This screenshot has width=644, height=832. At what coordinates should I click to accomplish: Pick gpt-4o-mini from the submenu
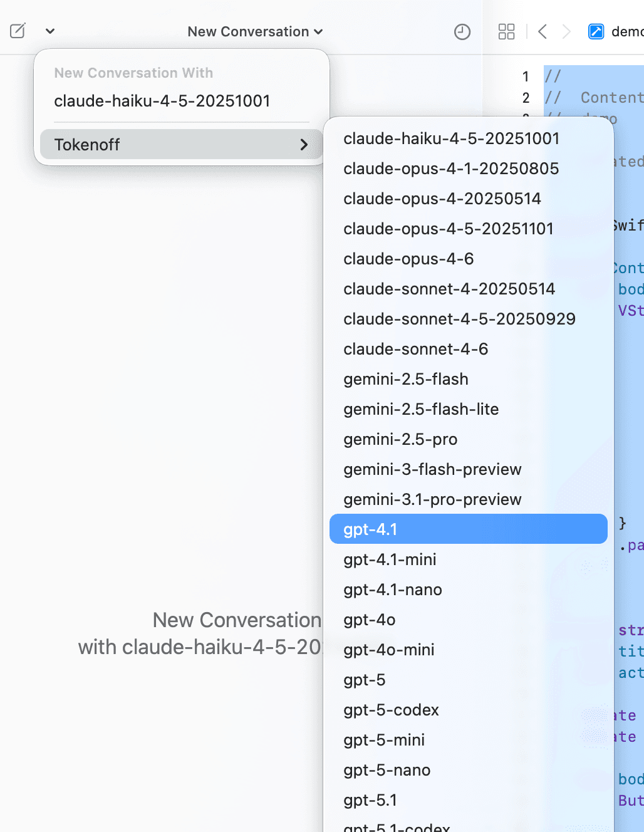pos(388,650)
